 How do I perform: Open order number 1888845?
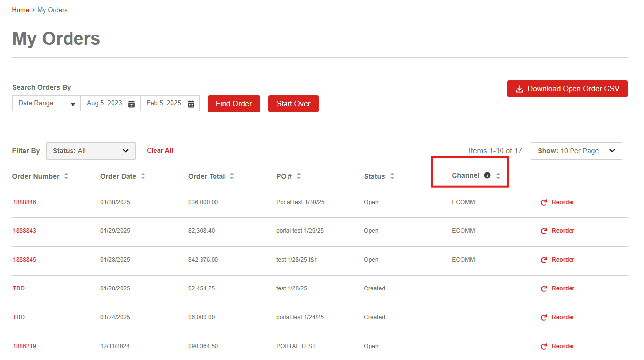click(x=25, y=260)
